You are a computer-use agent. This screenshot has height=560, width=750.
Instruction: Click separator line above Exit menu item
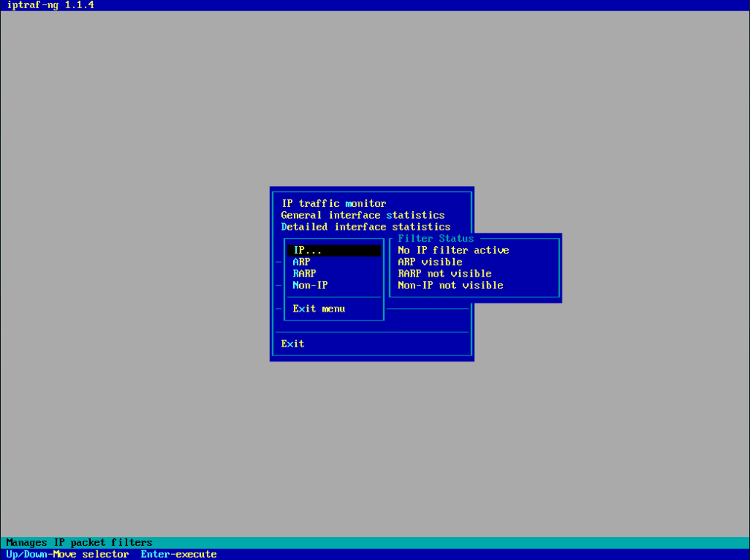[334, 297]
